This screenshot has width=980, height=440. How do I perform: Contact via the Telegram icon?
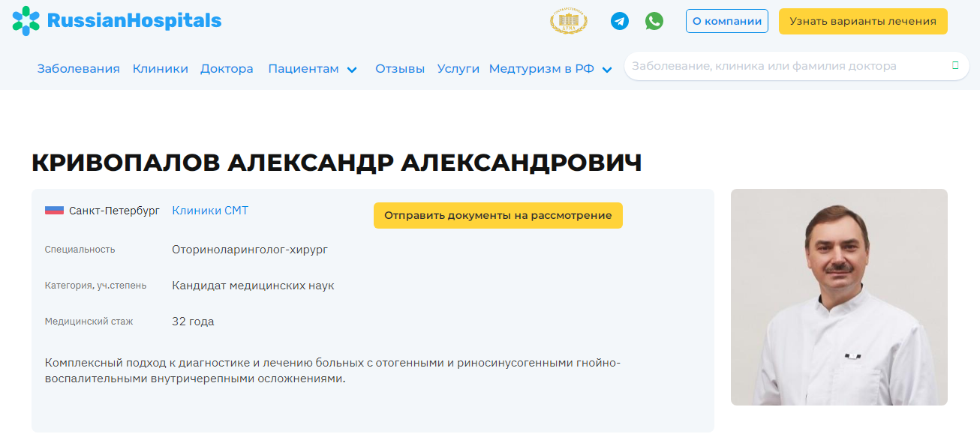(620, 21)
